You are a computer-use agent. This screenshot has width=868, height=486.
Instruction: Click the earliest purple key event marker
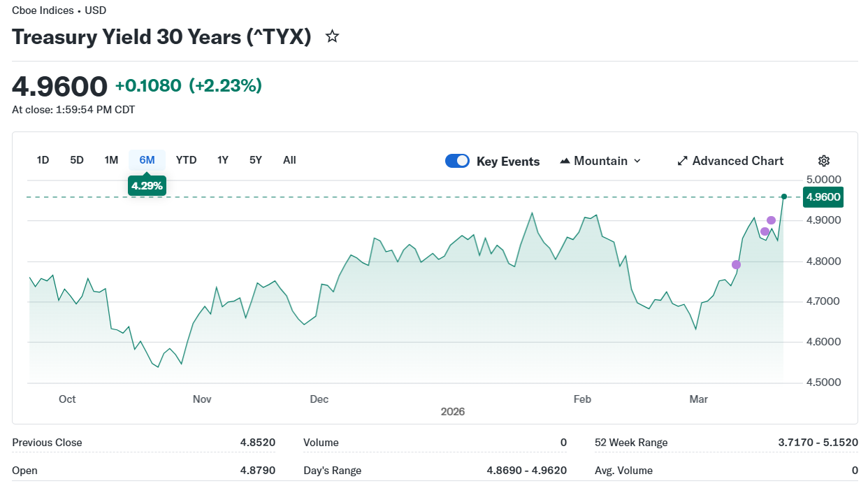(736, 264)
